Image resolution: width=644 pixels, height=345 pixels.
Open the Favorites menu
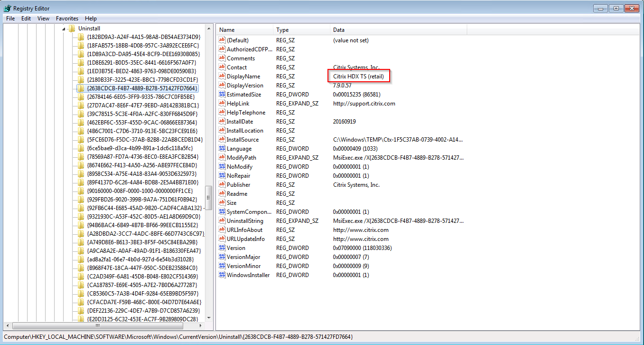[x=67, y=19]
